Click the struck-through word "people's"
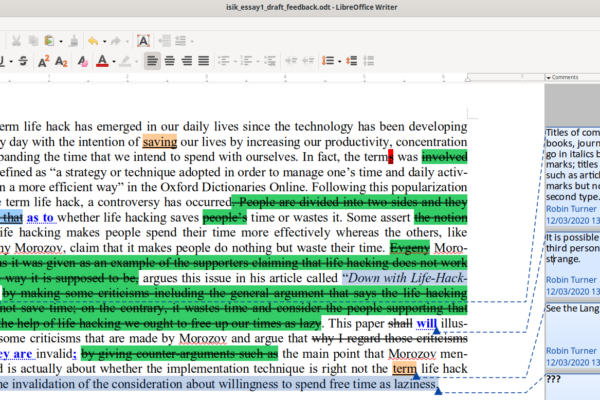The width and height of the screenshot is (600, 400). [225, 218]
